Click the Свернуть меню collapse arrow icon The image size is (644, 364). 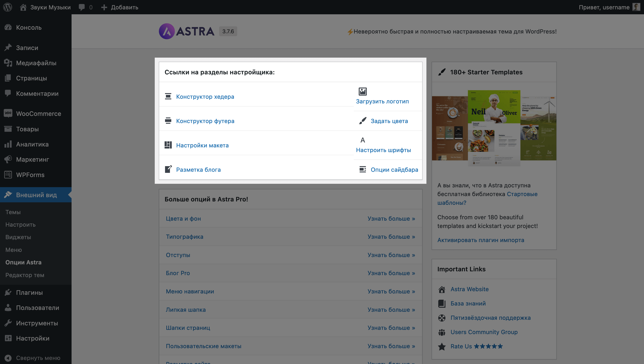point(8,358)
